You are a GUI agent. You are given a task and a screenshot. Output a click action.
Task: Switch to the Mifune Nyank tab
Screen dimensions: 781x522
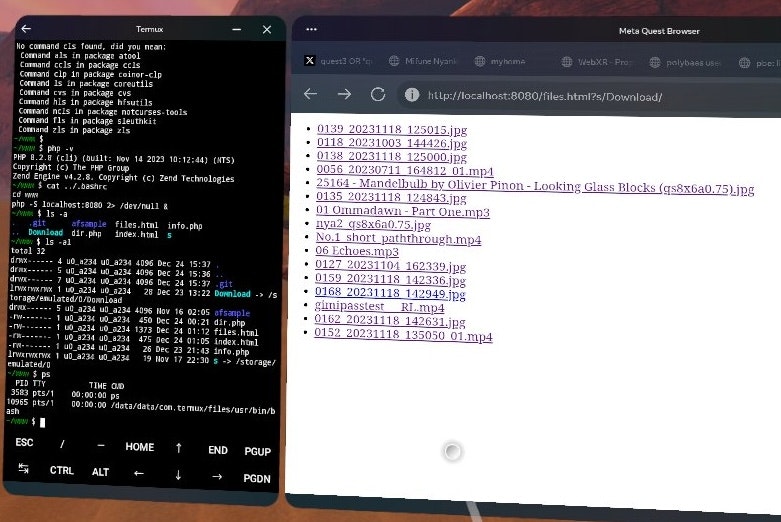click(x=422, y=61)
